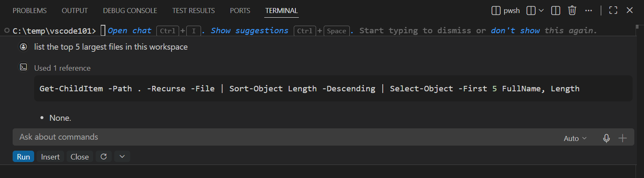
Task: Click the microphone voice input icon
Action: pos(606,138)
